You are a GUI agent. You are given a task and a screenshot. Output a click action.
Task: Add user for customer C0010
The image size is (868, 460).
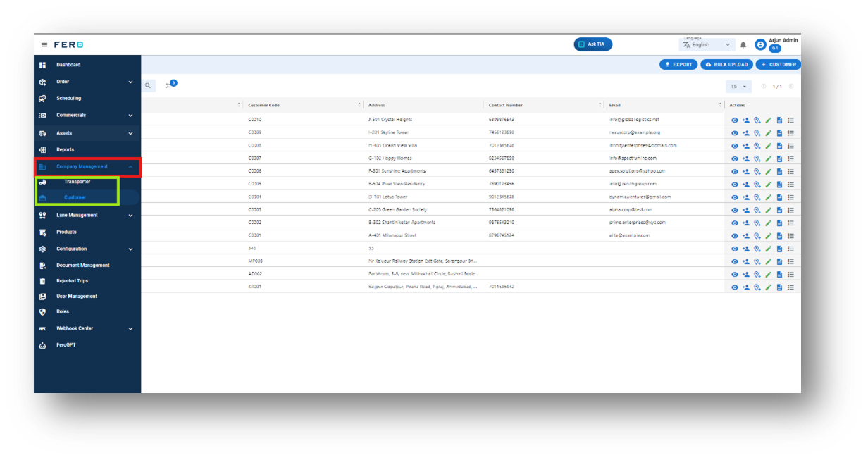(745, 120)
